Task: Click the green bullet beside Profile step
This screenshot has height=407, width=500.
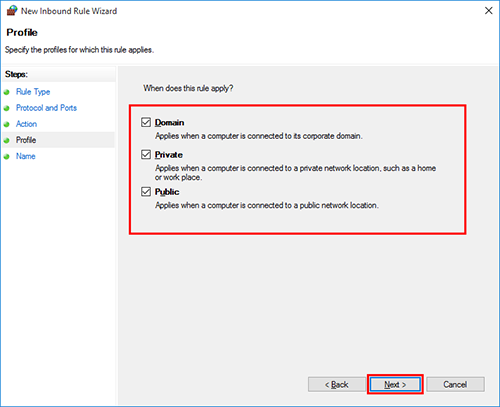Action: [x=7, y=140]
